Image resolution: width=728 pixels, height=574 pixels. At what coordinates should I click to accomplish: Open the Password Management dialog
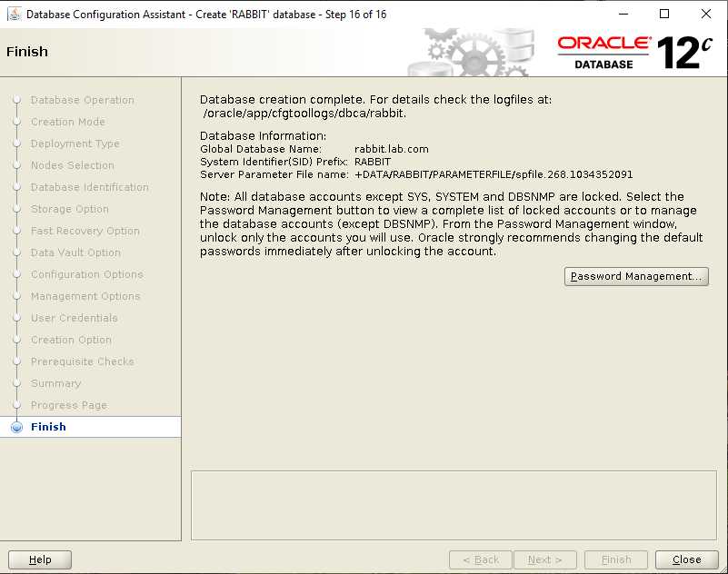click(636, 277)
